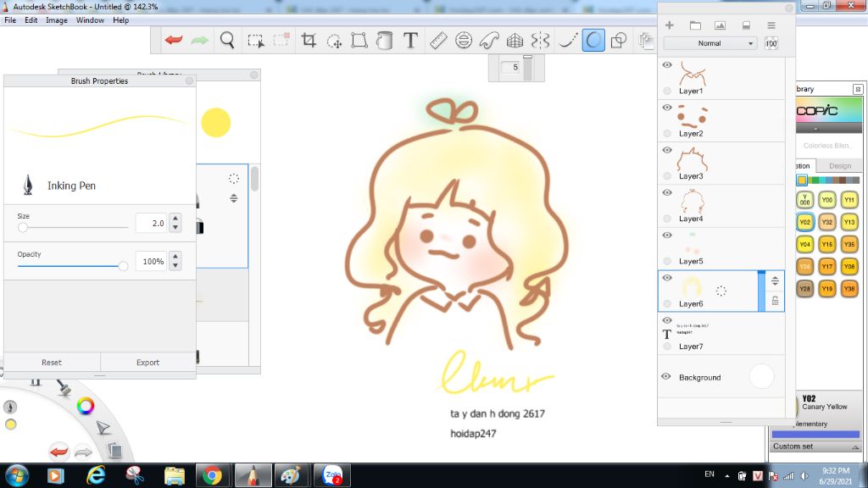868x488 pixels.
Task: Hide the Background layer eye icon
Action: pos(666,377)
